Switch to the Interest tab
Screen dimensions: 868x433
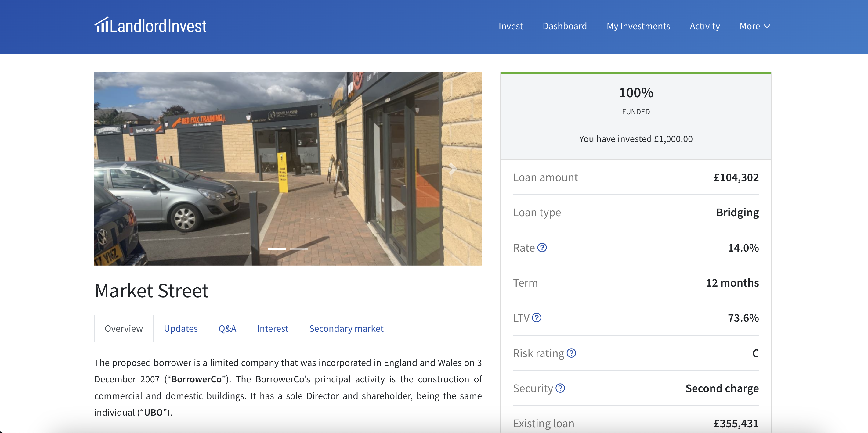(x=272, y=328)
